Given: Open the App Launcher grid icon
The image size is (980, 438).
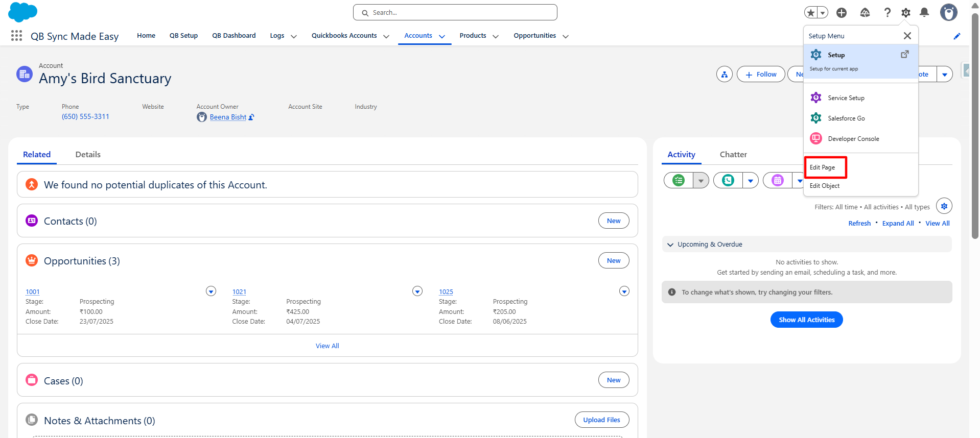Looking at the screenshot, I should click(16, 36).
